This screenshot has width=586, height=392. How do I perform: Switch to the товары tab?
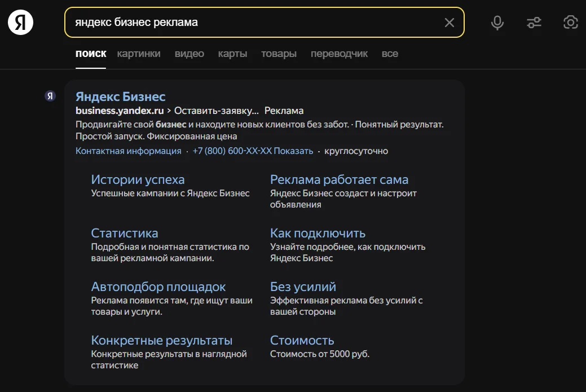point(278,54)
